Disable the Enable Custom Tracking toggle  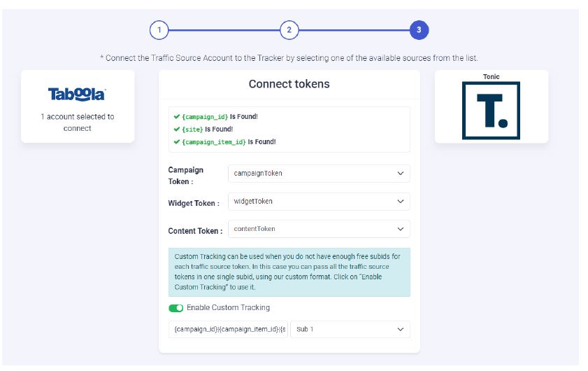point(175,308)
